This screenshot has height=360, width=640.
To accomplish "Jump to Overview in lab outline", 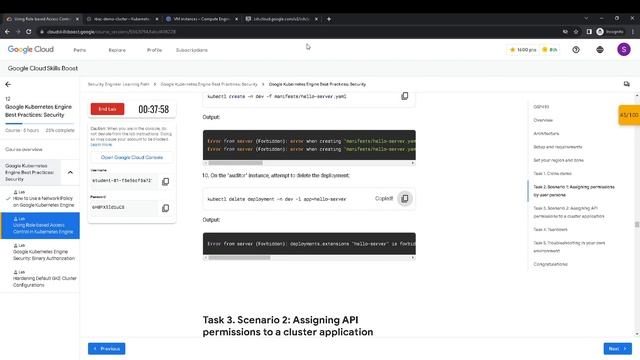I will coord(543,120).
